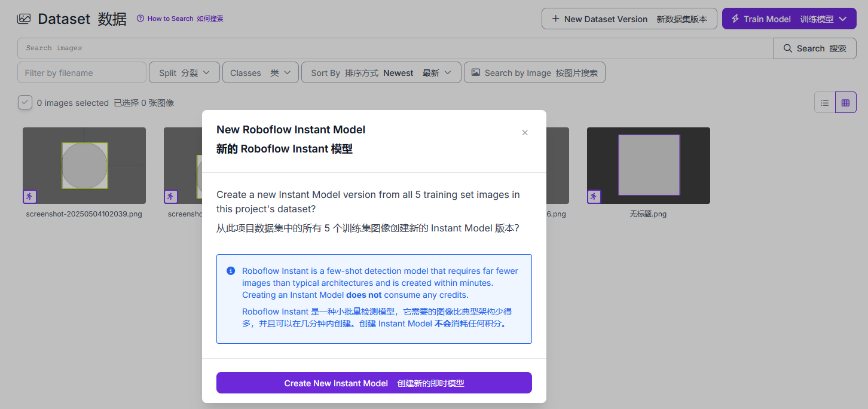Click New Dataset Version button
This screenshot has width=868, height=409.
coord(629,19)
